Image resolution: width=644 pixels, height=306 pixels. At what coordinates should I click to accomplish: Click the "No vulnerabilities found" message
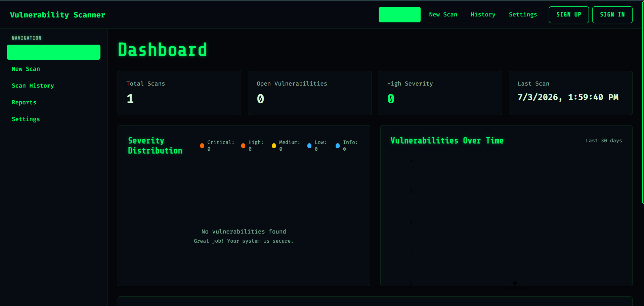click(x=244, y=232)
